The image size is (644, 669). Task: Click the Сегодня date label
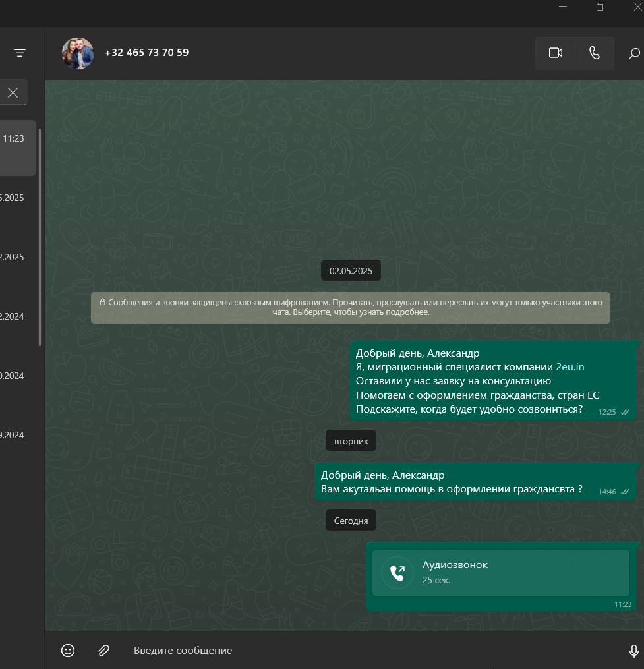click(x=351, y=521)
